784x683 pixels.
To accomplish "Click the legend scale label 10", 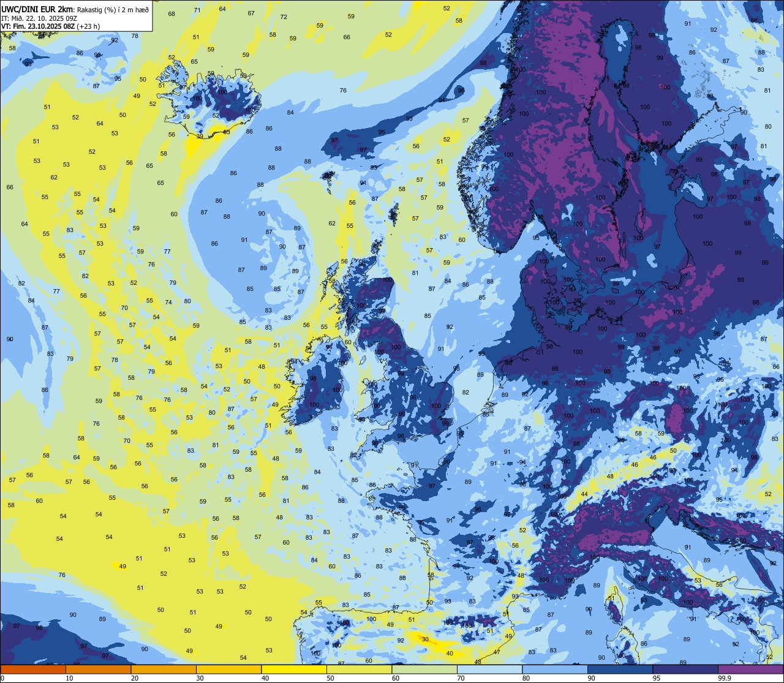I will pyautogui.click(x=69, y=678).
